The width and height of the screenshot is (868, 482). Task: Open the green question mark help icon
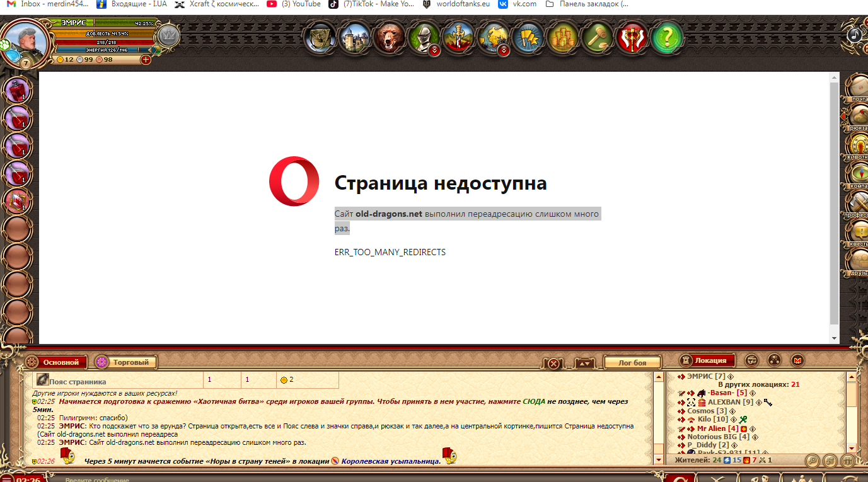tap(666, 38)
